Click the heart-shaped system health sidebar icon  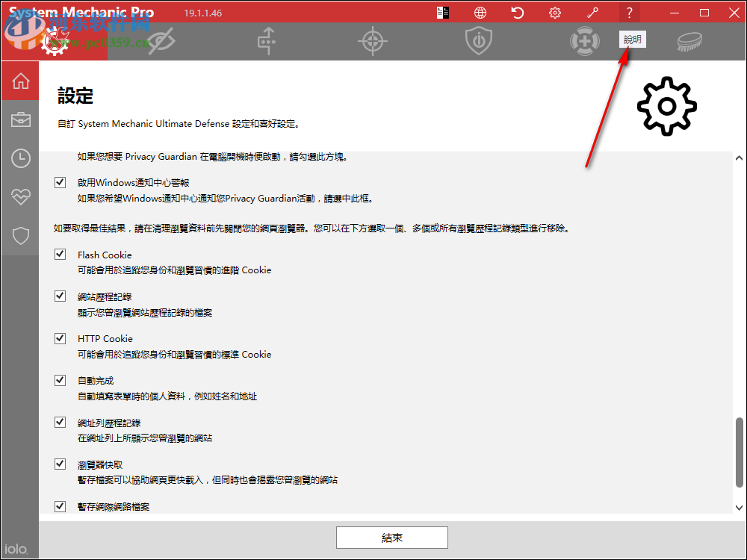click(x=20, y=196)
